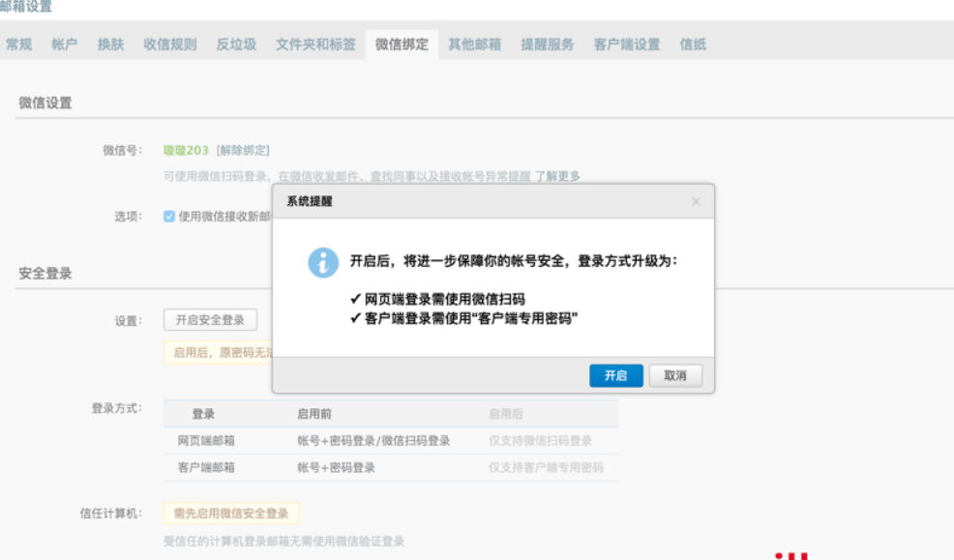
Task: Open the 收信规则 tab
Action: (169, 44)
